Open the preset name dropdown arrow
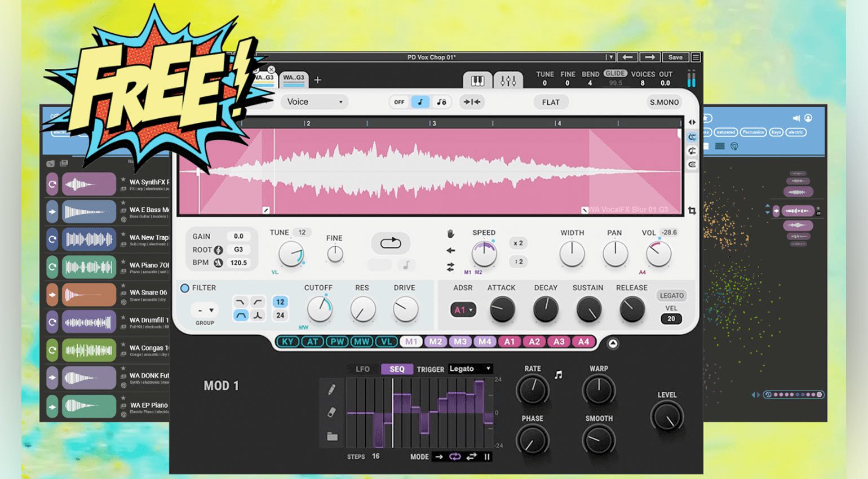Screen dimensions: 868x479 609,57
